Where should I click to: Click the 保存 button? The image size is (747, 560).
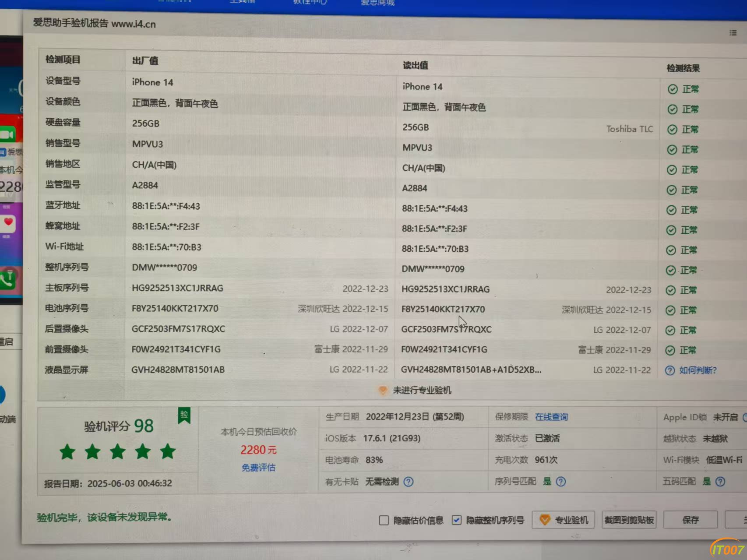[x=691, y=520]
